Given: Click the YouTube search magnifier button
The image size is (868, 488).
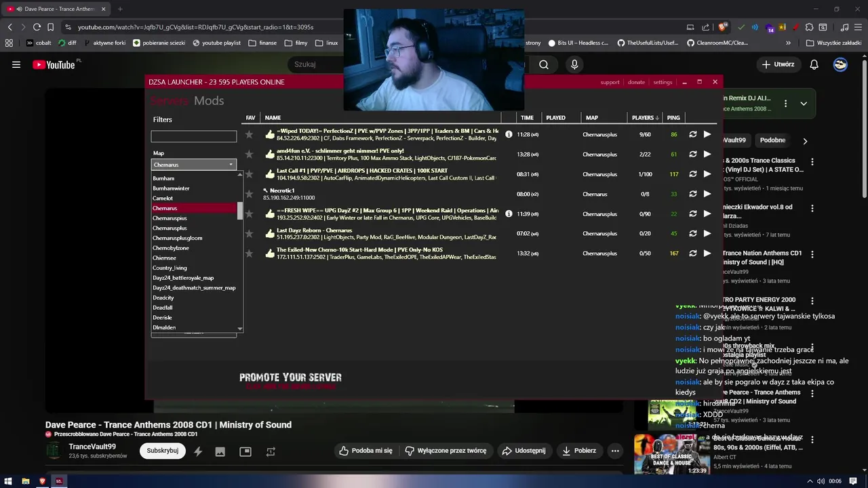Looking at the screenshot, I should (544, 64).
